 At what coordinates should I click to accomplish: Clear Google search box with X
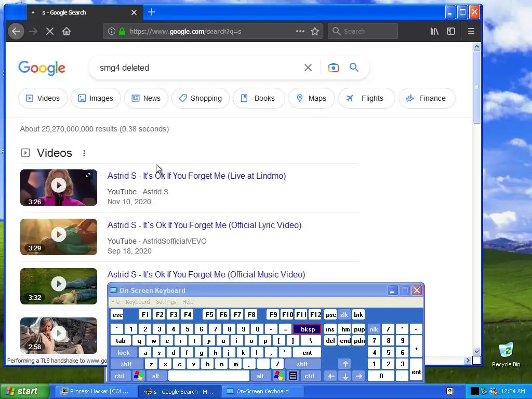click(308, 68)
